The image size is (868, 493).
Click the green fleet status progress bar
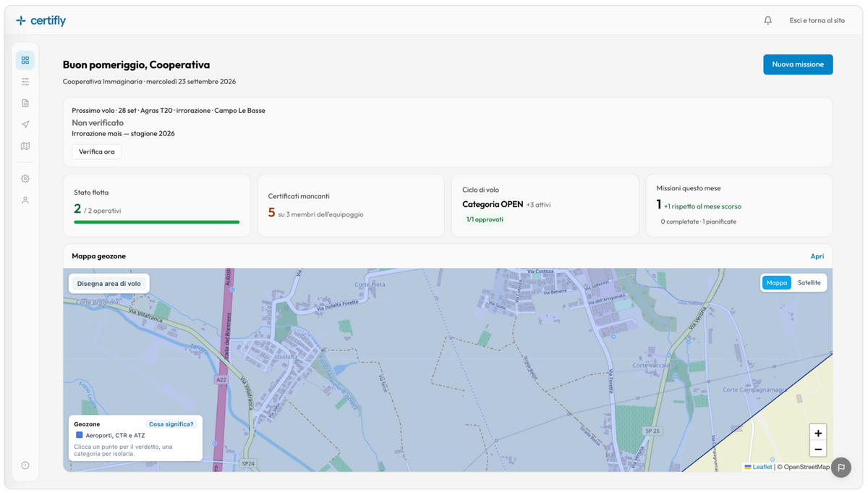tap(157, 222)
